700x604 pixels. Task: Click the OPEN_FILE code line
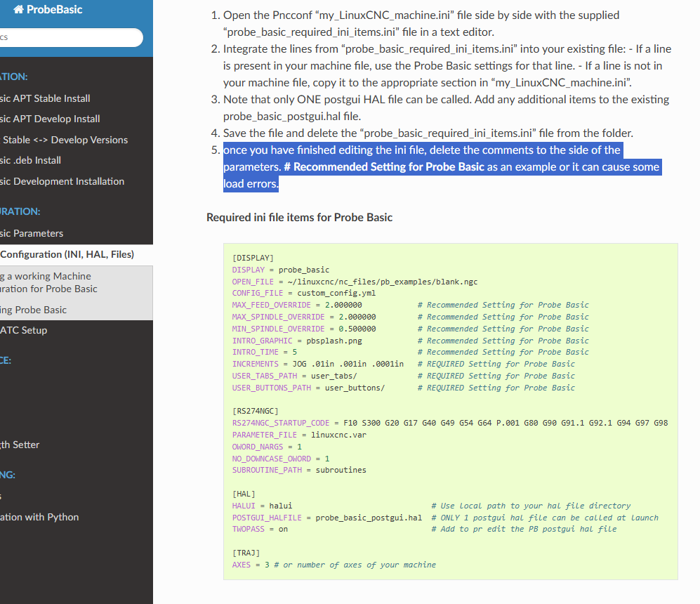pyautogui.click(x=355, y=282)
